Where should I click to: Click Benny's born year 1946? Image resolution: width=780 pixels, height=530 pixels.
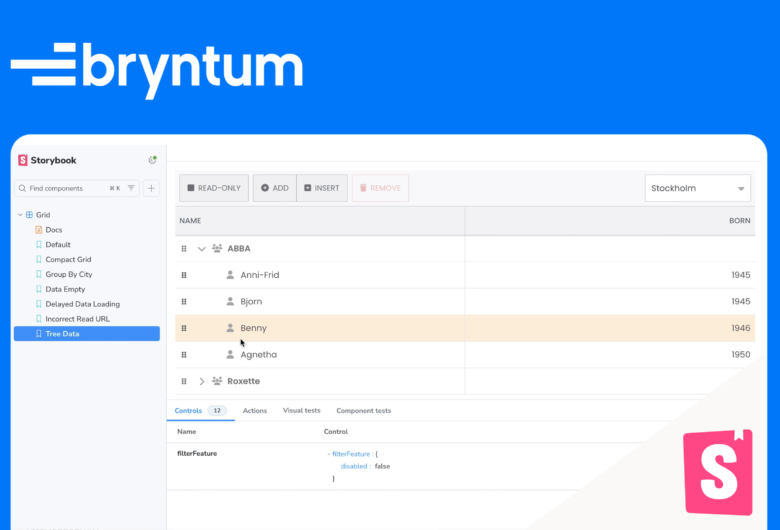click(741, 328)
